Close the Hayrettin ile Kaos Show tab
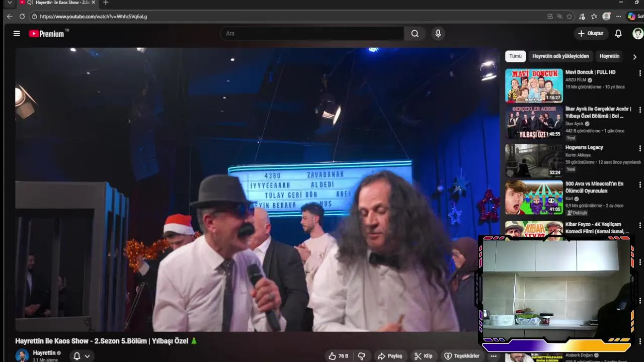 [x=94, y=3]
